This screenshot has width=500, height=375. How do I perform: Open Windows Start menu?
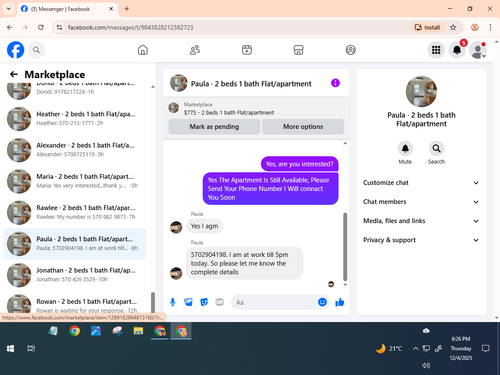click(10, 349)
